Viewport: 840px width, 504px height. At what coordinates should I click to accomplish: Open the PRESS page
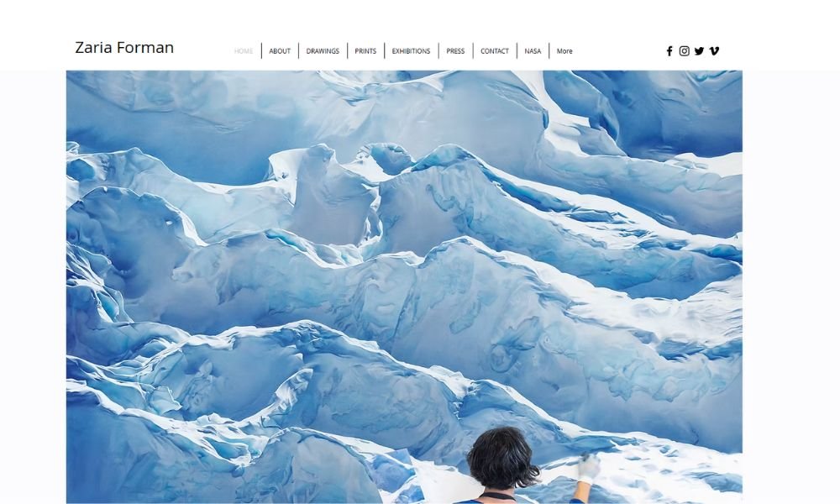click(455, 51)
